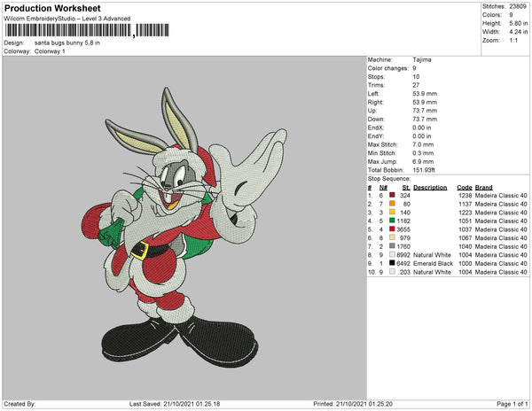Click the Max Jump value '6.9 mm'
The image size is (532, 411).
423,161
